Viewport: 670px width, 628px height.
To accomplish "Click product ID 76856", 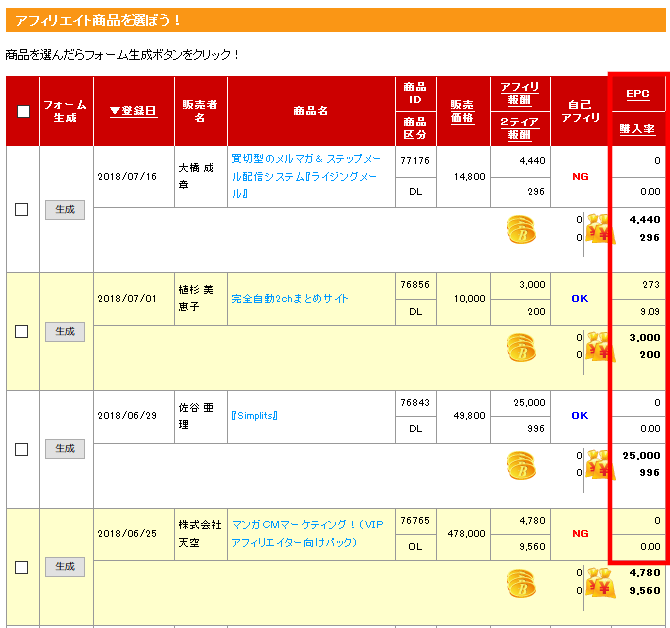I will coord(415,285).
